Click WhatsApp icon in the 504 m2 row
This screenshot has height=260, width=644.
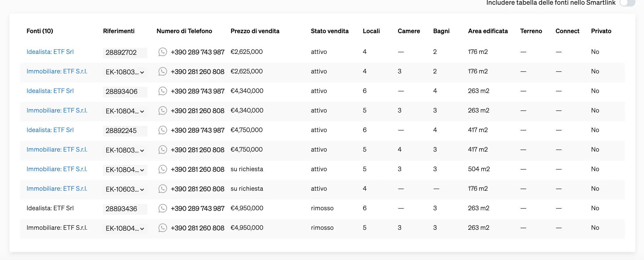pos(162,169)
